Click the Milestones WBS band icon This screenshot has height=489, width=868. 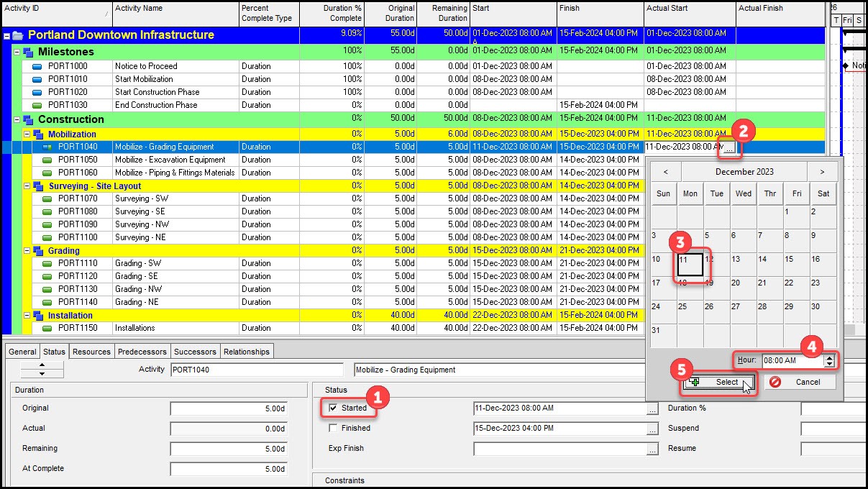point(28,52)
